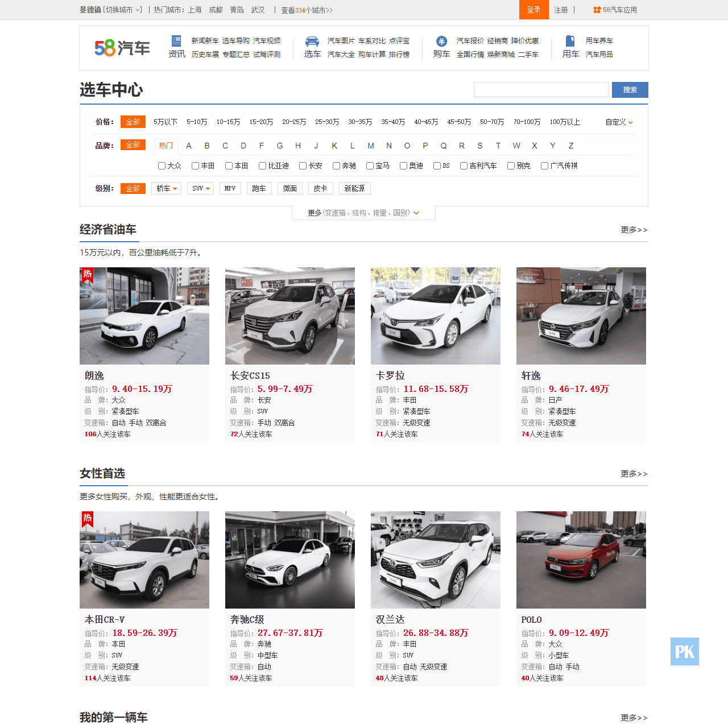Open 58汽车应用 app icon link

click(x=615, y=10)
